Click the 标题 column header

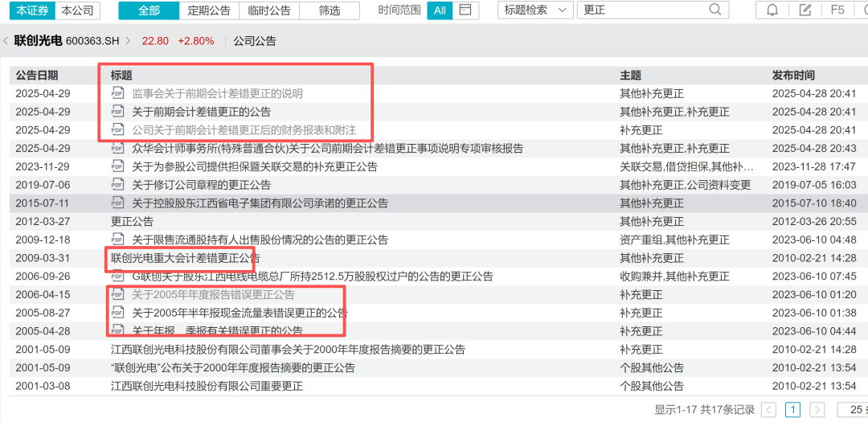tap(121, 76)
